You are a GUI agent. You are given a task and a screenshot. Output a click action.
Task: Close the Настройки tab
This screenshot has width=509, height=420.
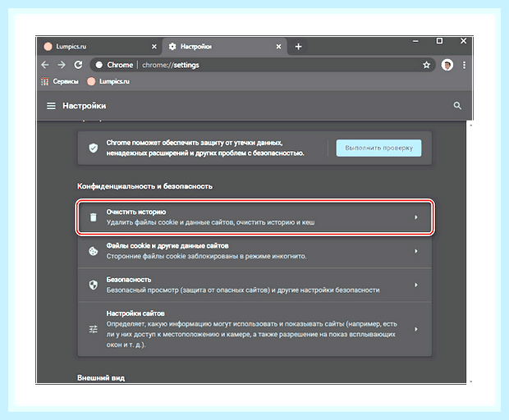pyautogui.click(x=278, y=47)
